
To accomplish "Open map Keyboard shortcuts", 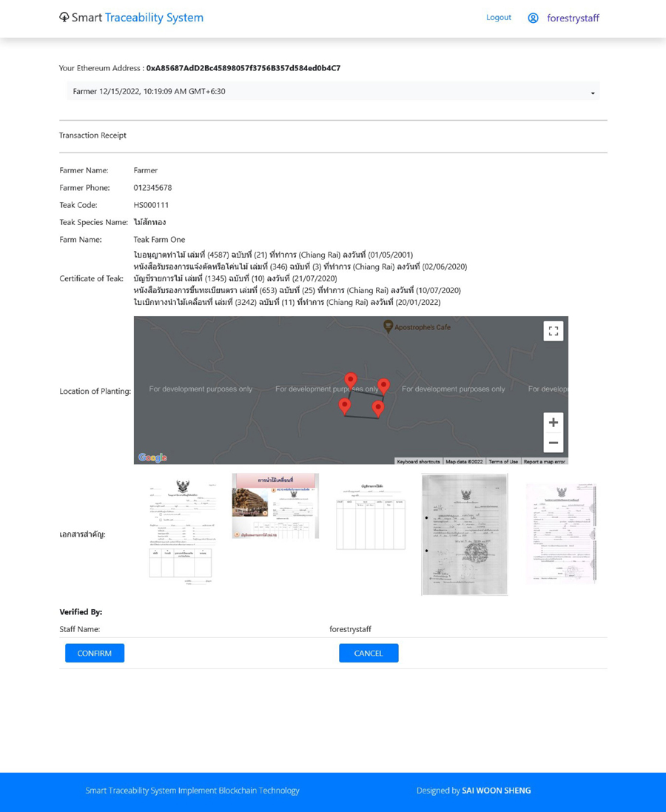I will pyautogui.click(x=418, y=461).
